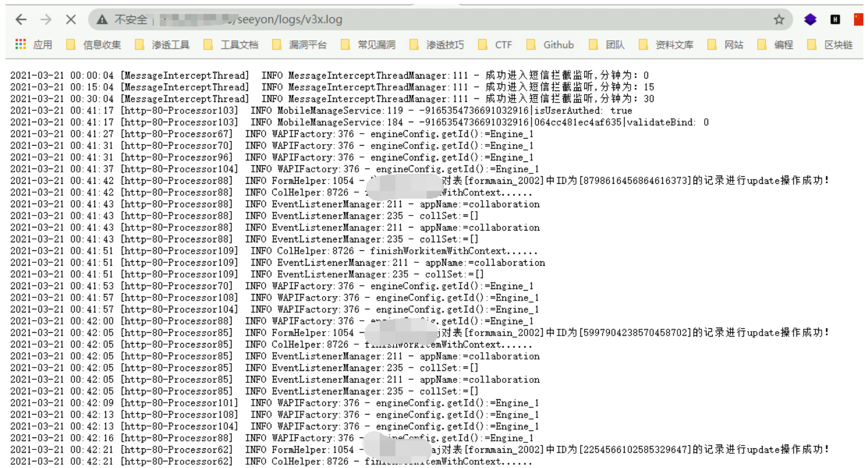
Task: Click the browser forward arrow
Action: coord(46,20)
